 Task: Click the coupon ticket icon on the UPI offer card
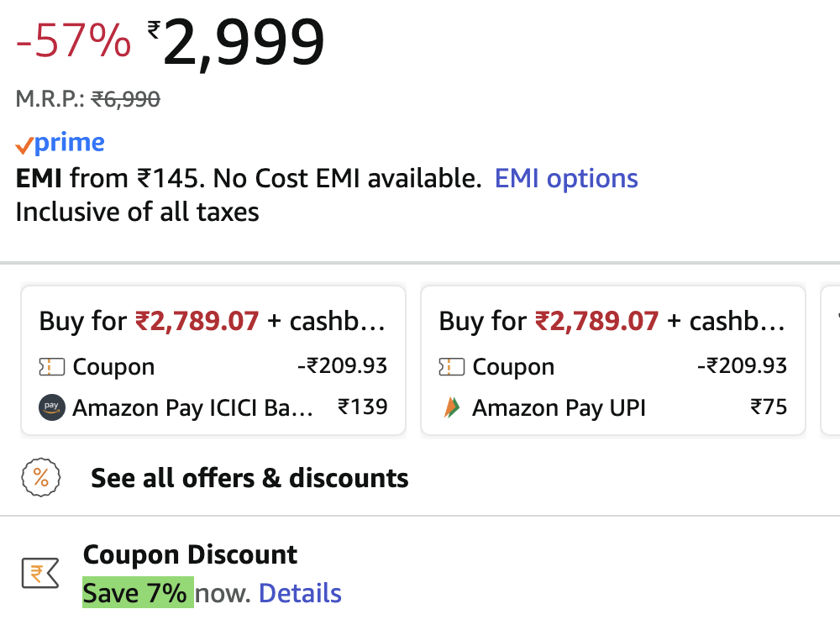450,366
